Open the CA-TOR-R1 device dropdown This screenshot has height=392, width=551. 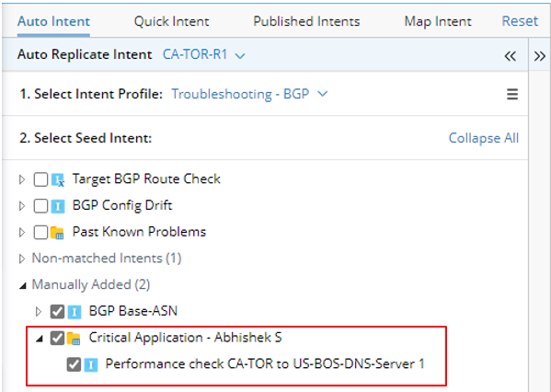pyautogui.click(x=204, y=55)
